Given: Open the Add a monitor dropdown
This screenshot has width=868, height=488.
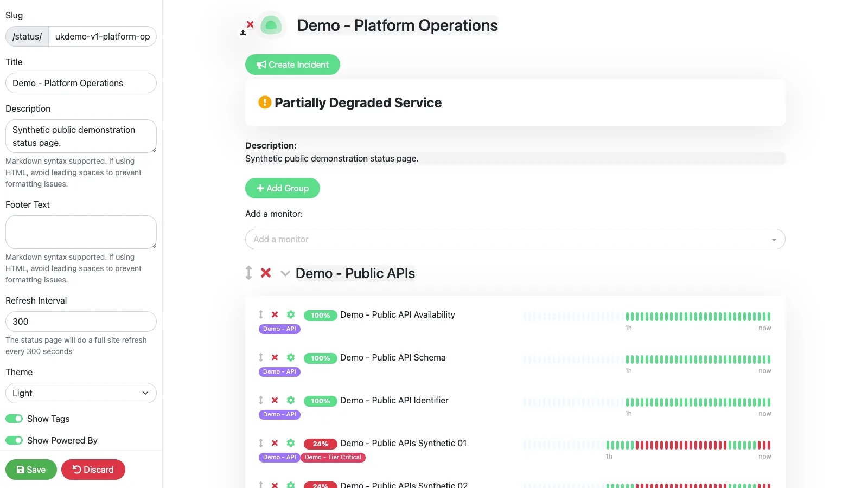Looking at the screenshot, I should coord(515,239).
